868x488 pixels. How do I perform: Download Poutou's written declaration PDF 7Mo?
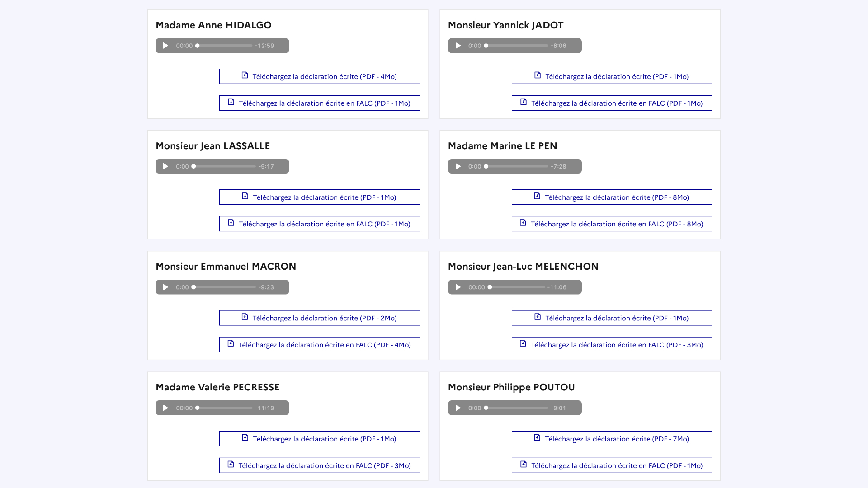(x=612, y=439)
